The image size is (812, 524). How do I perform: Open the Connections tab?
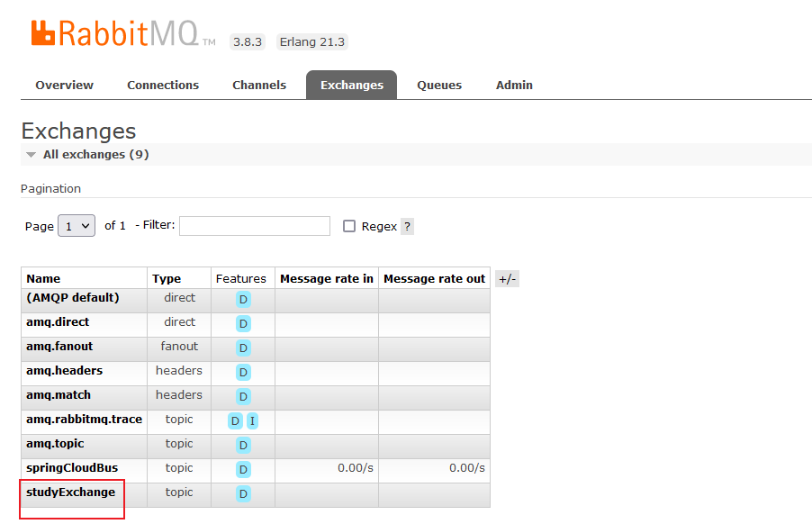point(163,86)
